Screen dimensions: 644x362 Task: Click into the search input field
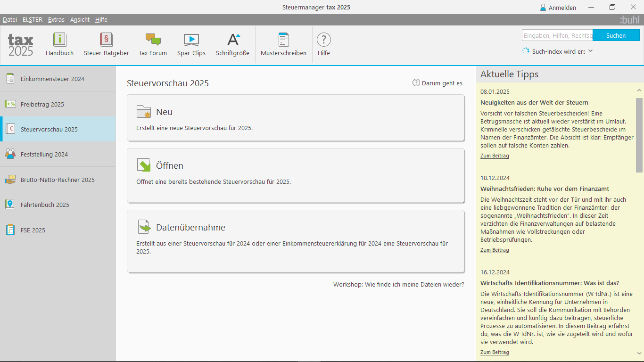(557, 35)
